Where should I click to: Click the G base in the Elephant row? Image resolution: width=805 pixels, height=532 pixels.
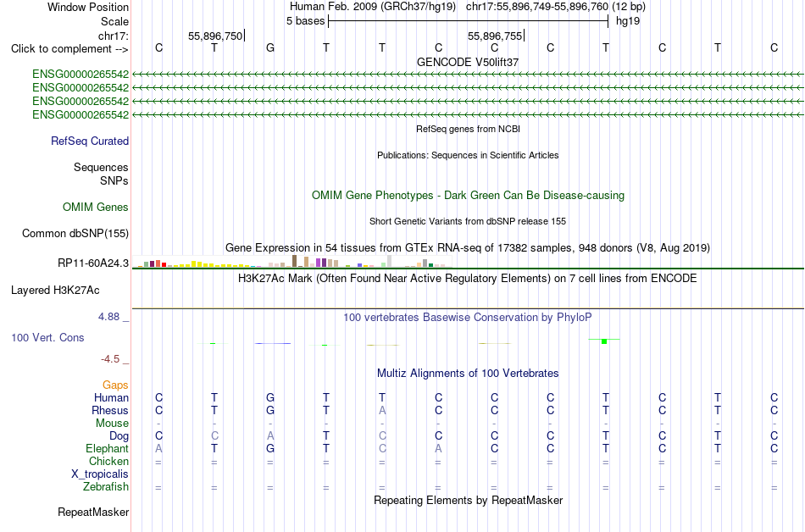270,448
